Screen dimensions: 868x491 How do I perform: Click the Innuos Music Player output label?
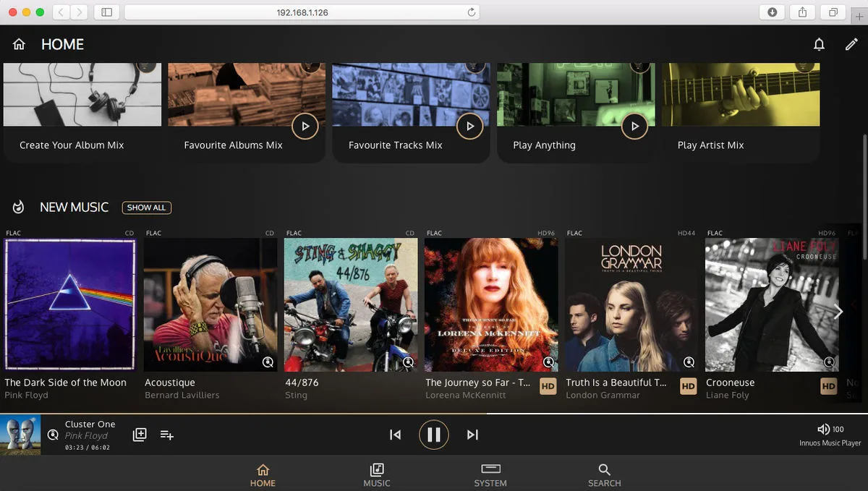tap(830, 443)
